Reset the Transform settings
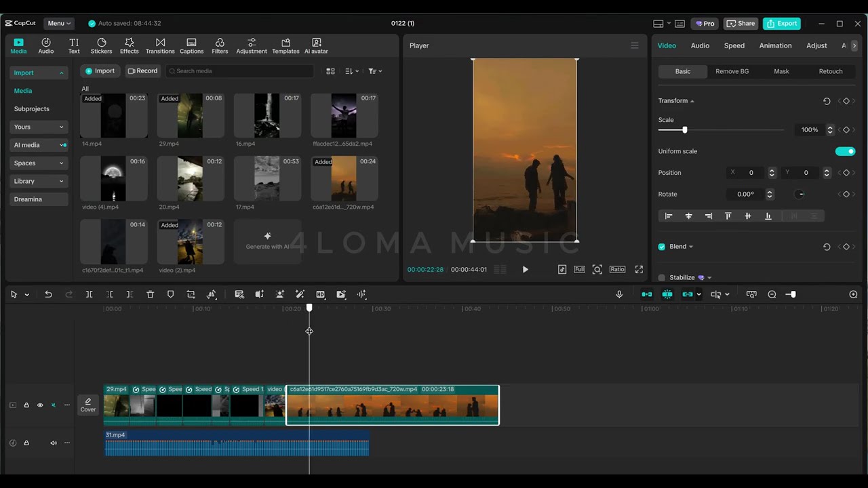Screen dimensions: 868x488 [x=827, y=101]
